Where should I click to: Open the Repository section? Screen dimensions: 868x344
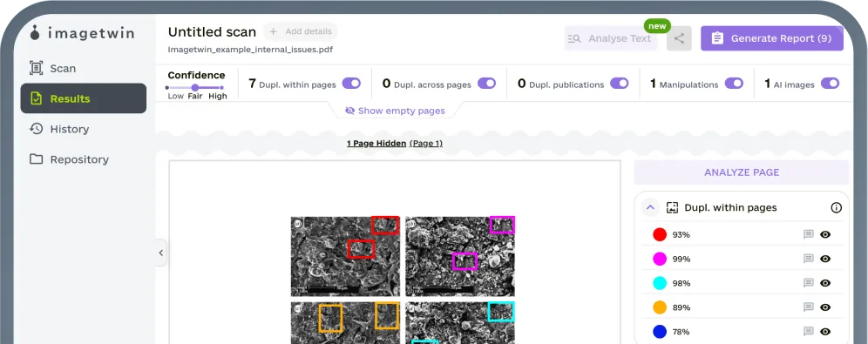(x=84, y=159)
